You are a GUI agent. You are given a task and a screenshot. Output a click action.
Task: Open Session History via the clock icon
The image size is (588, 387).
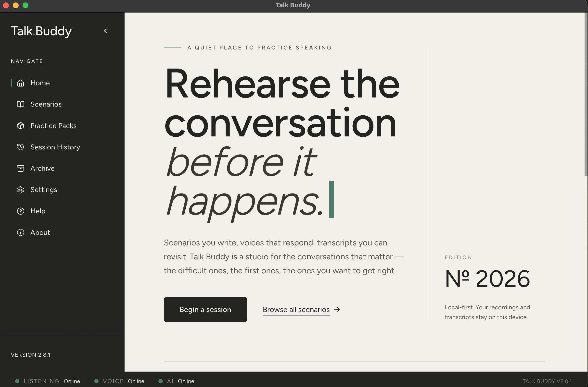click(21, 147)
